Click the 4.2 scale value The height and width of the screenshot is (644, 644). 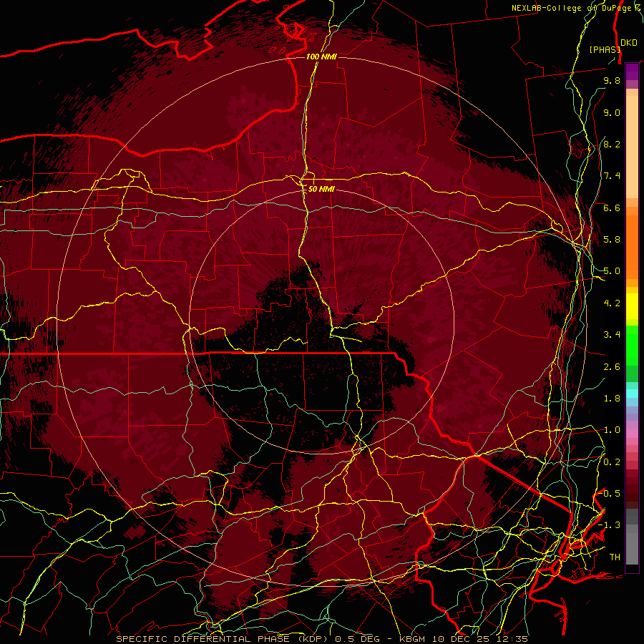tap(612, 303)
